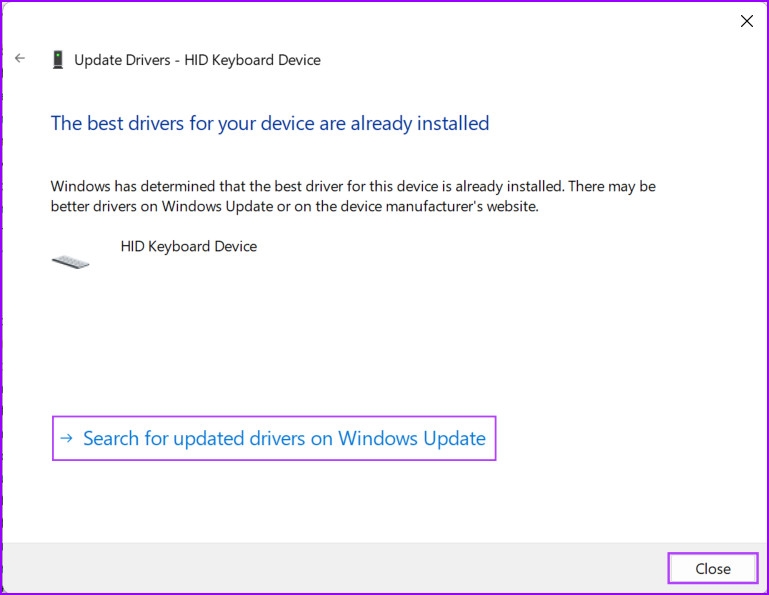Click the Close button
The width and height of the screenshot is (769, 595).
coord(713,569)
